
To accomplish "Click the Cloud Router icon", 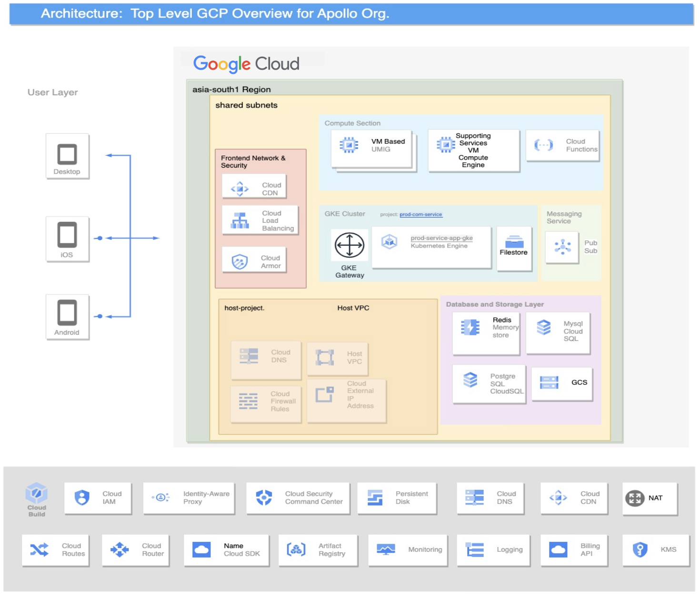I will 120,549.
